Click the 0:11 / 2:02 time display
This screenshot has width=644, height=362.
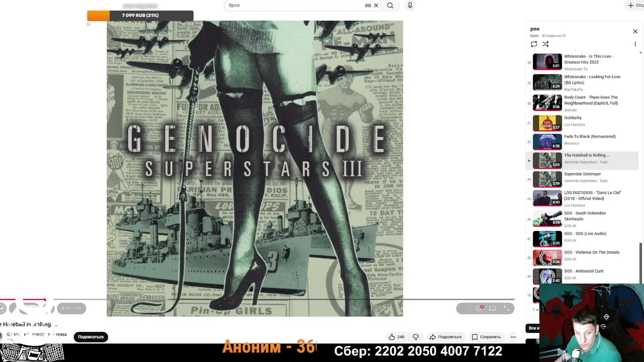pyautogui.click(x=71, y=308)
